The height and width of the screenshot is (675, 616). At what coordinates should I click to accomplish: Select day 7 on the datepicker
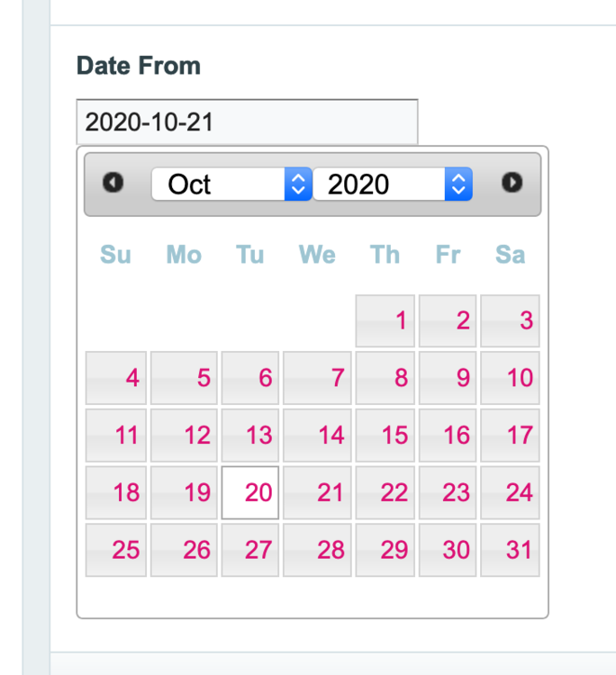point(318,378)
